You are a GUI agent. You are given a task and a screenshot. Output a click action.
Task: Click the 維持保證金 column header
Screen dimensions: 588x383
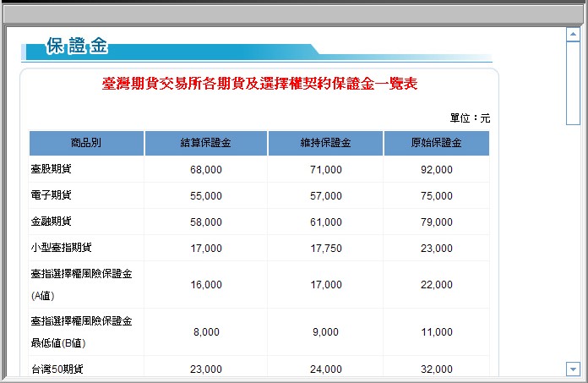tap(325, 143)
